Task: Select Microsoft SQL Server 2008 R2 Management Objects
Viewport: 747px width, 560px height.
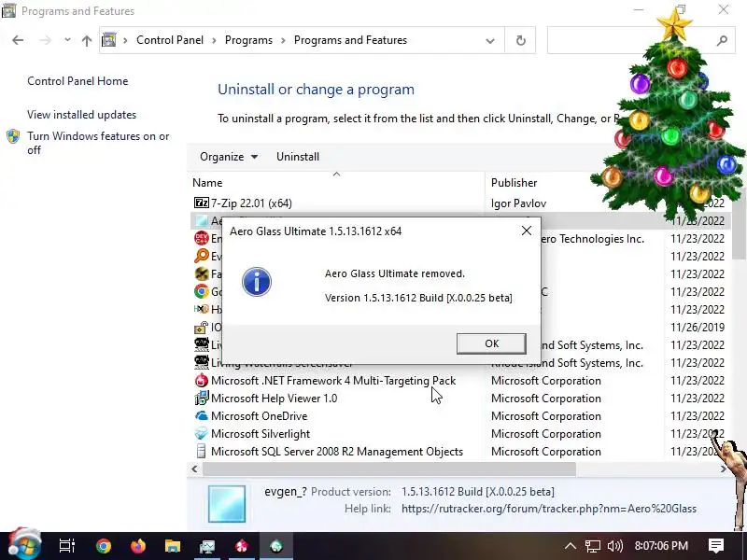Action: tap(337, 452)
